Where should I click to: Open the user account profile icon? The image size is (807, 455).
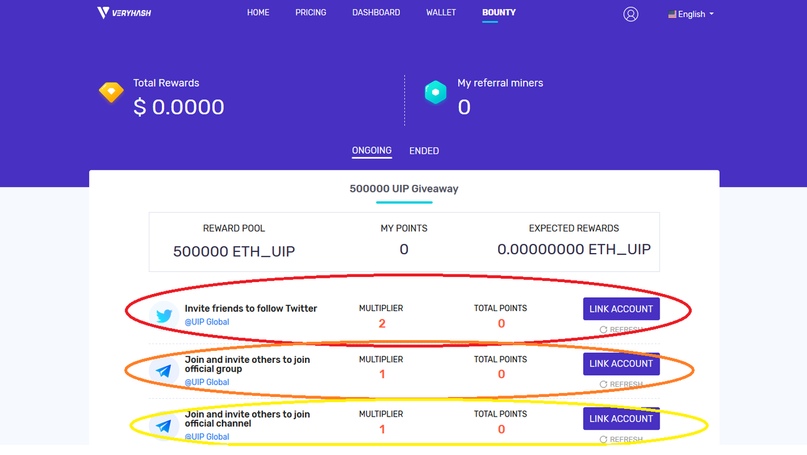[x=630, y=14]
